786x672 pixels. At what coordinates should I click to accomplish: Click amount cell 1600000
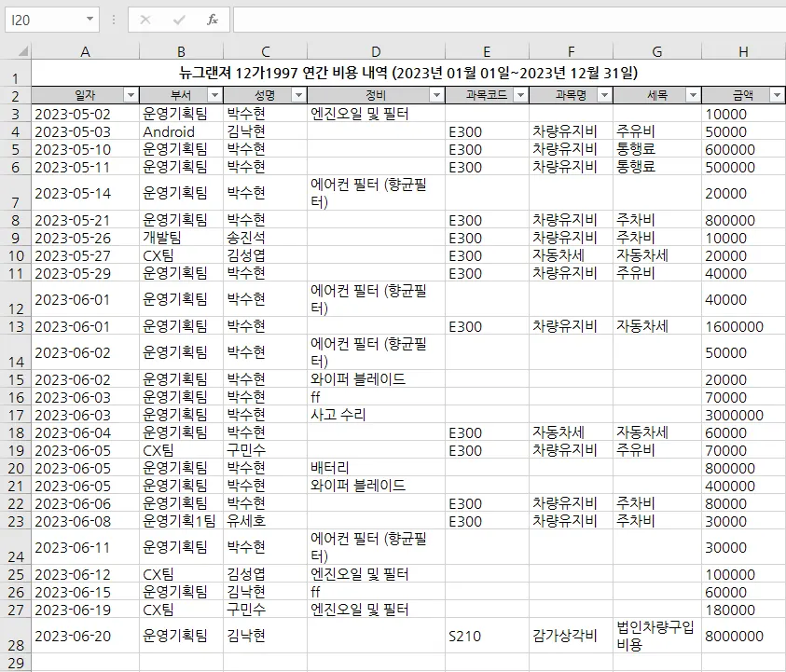743,327
